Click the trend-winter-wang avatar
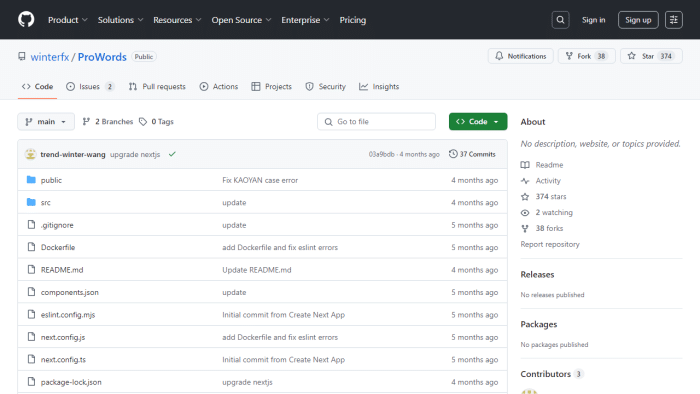700x394 pixels. tap(30, 154)
